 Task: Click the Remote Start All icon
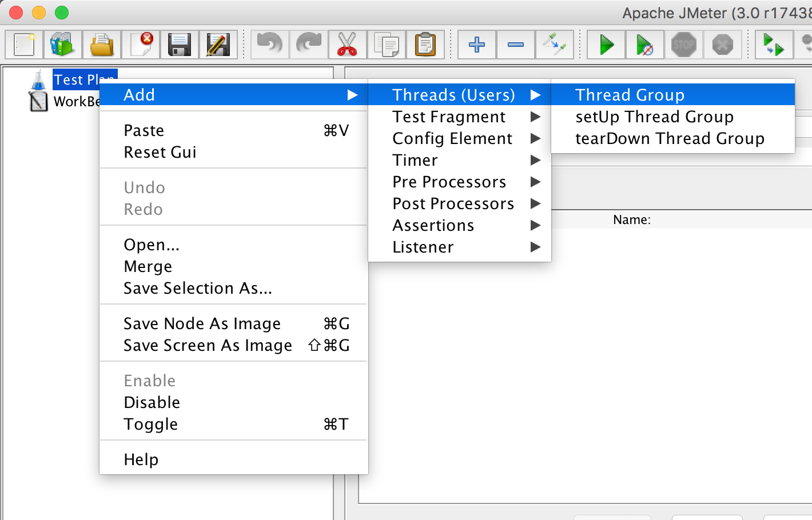click(x=774, y=45)
